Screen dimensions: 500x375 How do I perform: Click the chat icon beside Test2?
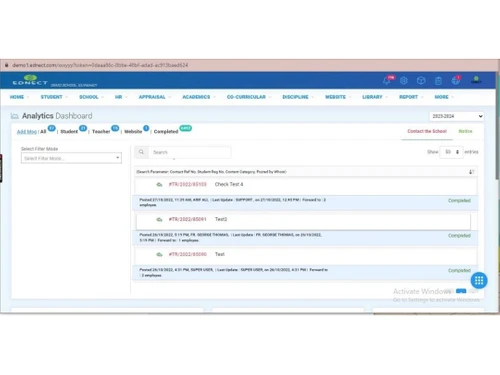(x=159, y=219)
